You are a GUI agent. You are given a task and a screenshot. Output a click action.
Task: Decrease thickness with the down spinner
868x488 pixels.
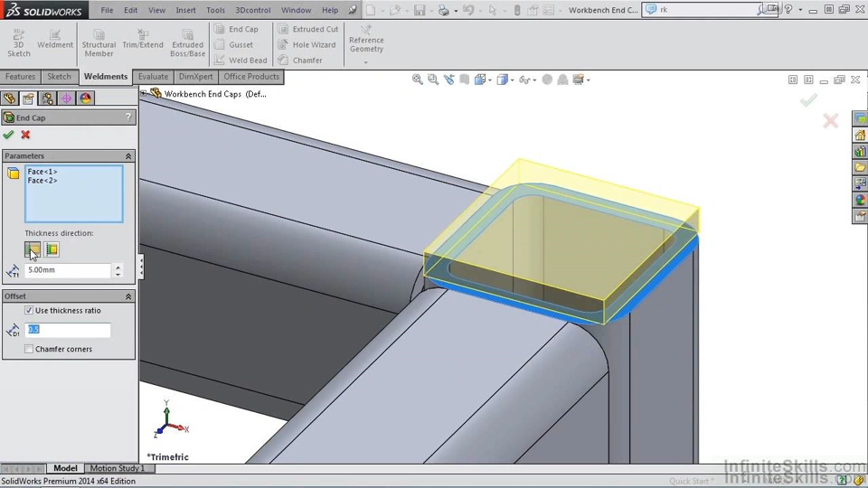click(118, 274)
